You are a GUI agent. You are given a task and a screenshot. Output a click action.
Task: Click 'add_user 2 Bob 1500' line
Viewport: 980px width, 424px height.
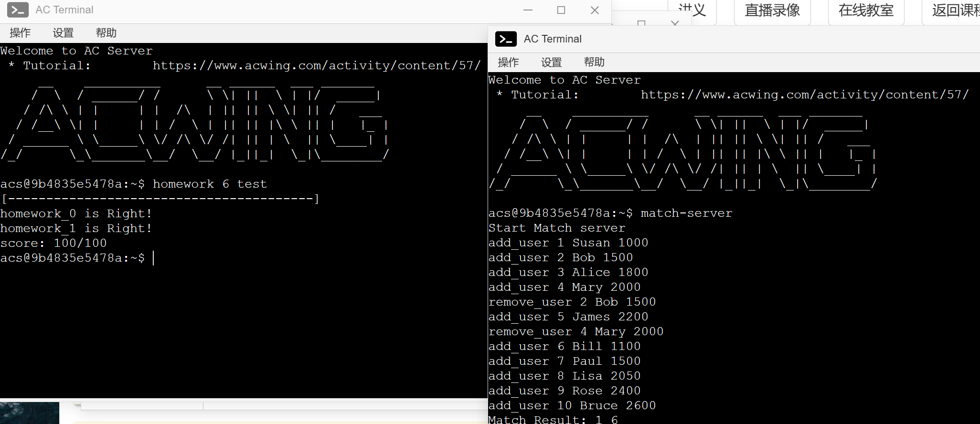click(560, 257)
